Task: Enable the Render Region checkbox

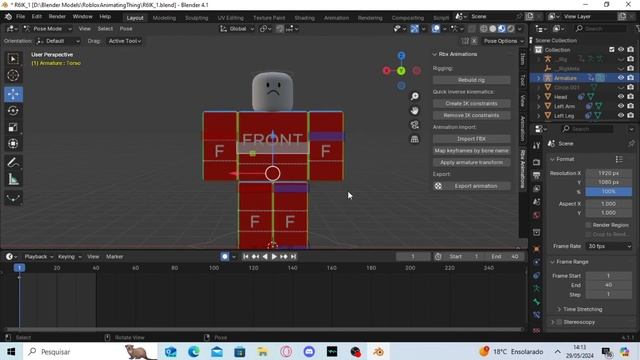Action: pyautogui.click(x=588, y=225)
